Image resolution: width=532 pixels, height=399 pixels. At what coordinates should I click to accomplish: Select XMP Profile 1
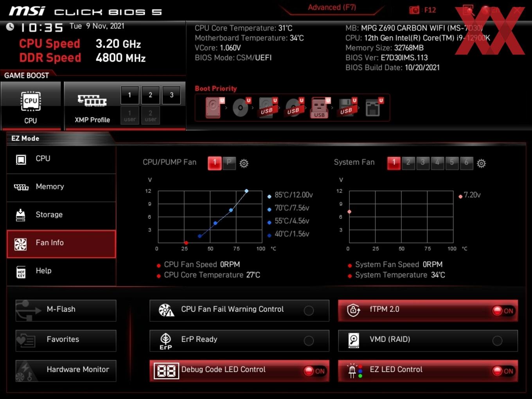coord(129,95)
